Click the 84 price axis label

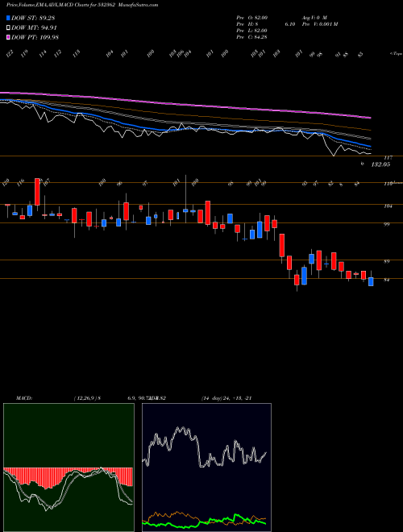pyautogui.click(x=387, y=281)
